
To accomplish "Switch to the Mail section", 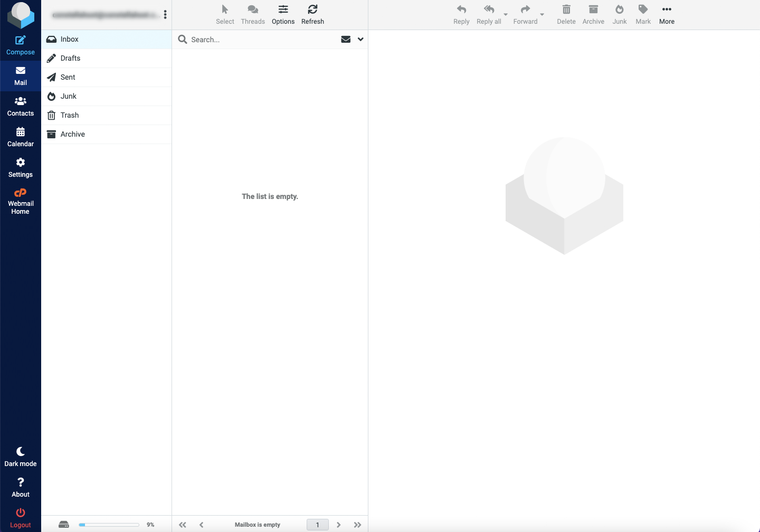I will [21, 76].
